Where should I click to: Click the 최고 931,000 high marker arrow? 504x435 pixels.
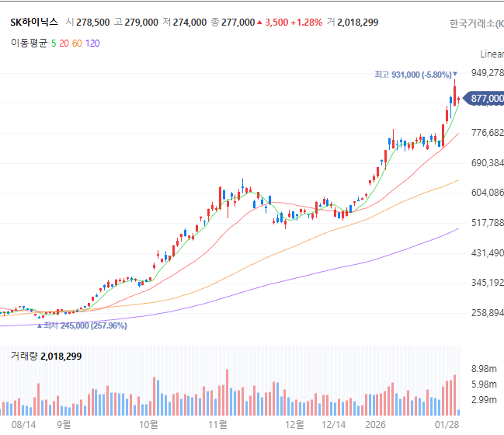(x=455, y=75)
